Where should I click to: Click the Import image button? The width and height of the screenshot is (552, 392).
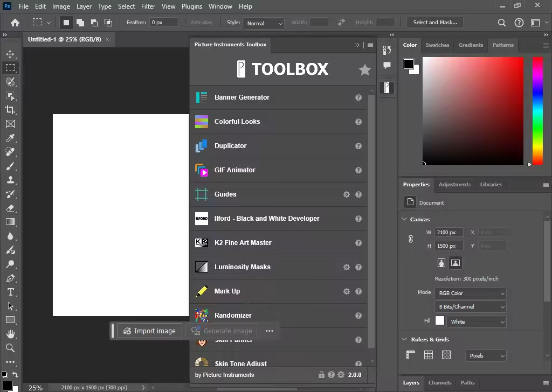click(x=150, y=331)
